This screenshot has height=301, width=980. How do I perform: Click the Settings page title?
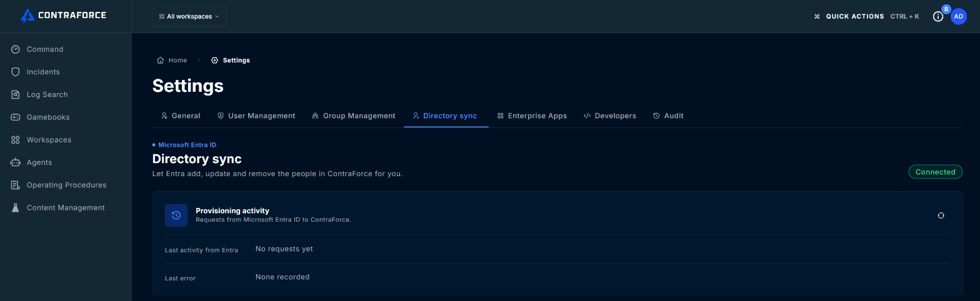click(188, 86)
